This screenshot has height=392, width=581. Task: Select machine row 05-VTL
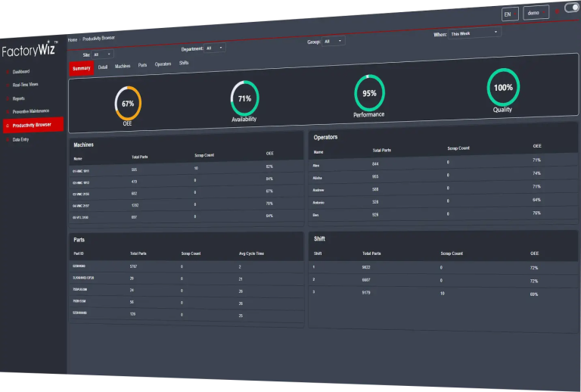pos(186,216)
